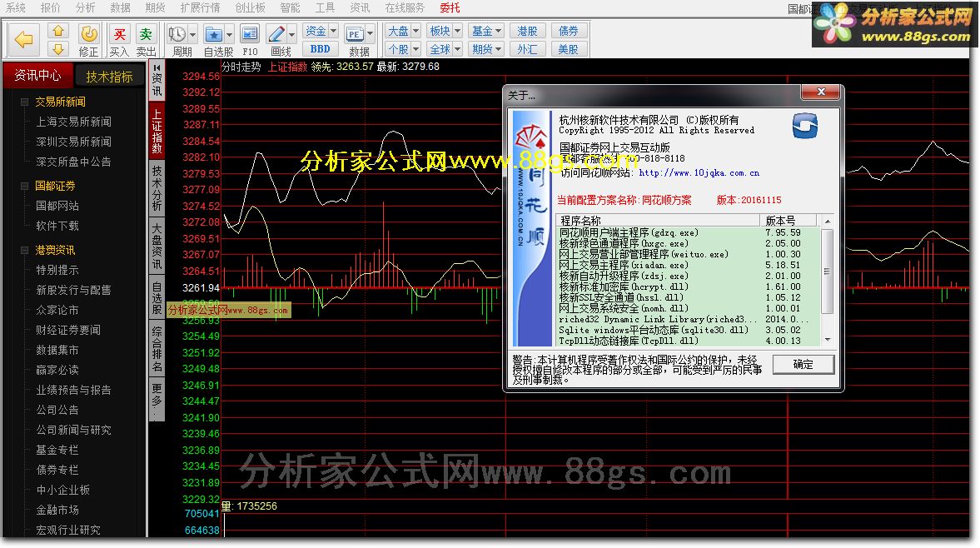Click the 周期 clock icon
980x548 pixels.
[x=177, y=34]
